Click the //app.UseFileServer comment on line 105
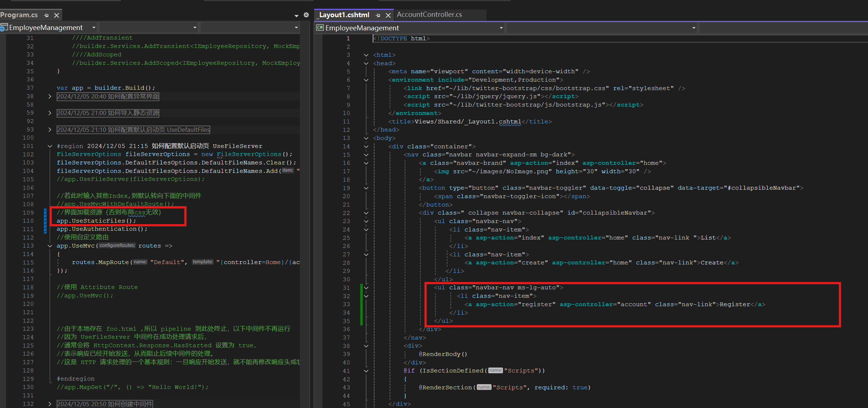 pyautogui.click(x=131, y=179)
